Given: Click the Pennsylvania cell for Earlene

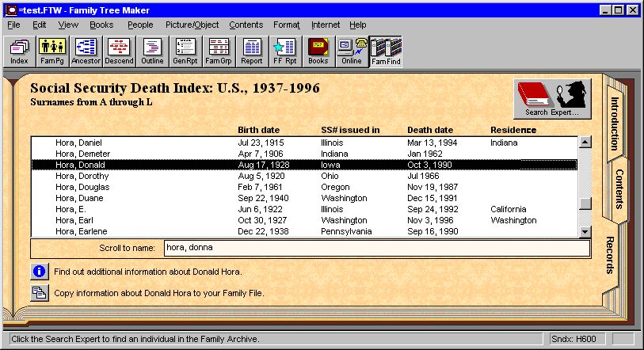Looking at the screenshot, I should point(346,231).
